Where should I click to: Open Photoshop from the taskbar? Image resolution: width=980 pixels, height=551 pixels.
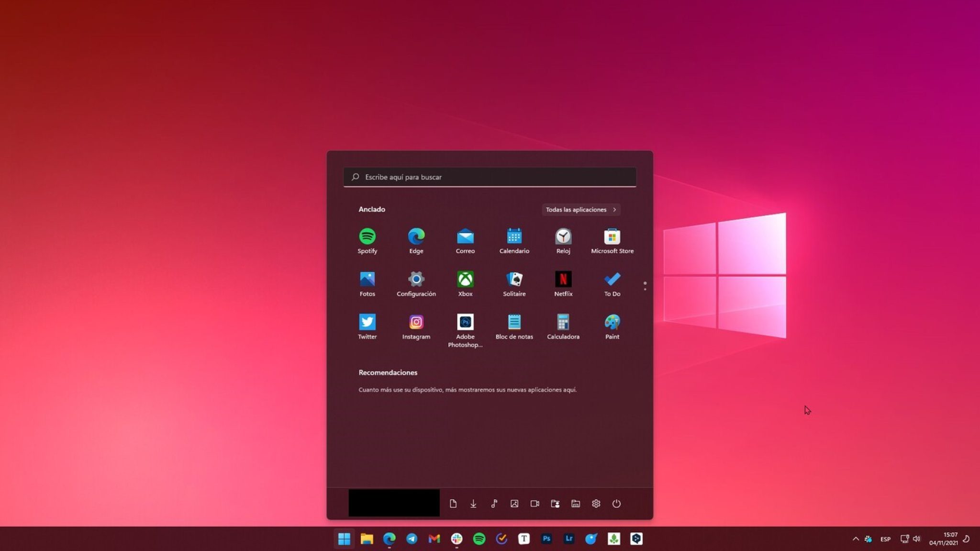coord(546,539)
